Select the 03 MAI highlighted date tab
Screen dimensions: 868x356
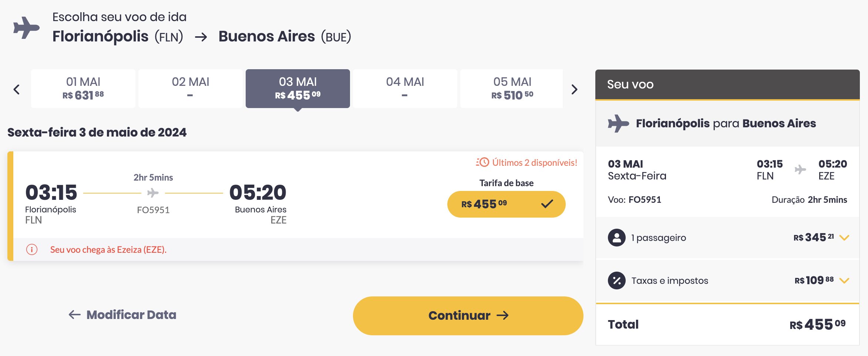click(x=298, y=89)
